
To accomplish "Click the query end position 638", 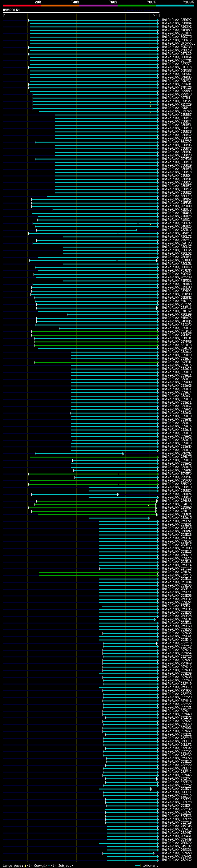I will pos(155,15).
